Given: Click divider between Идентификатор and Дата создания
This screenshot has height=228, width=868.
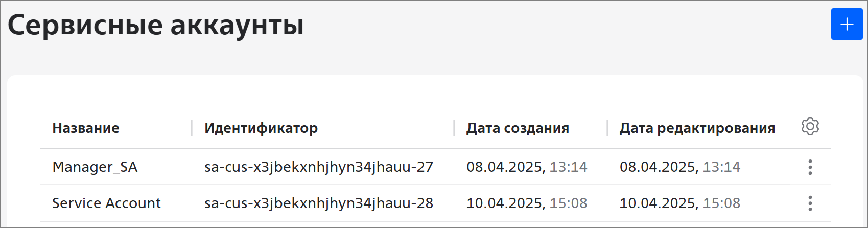Looking at the screenshot, I should (454, 128).
